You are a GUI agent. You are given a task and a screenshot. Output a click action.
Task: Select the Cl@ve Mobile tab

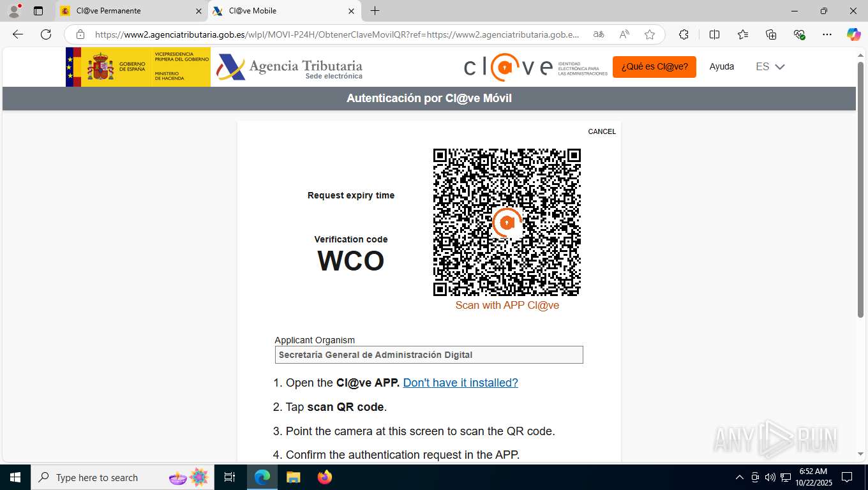point(284,11)
